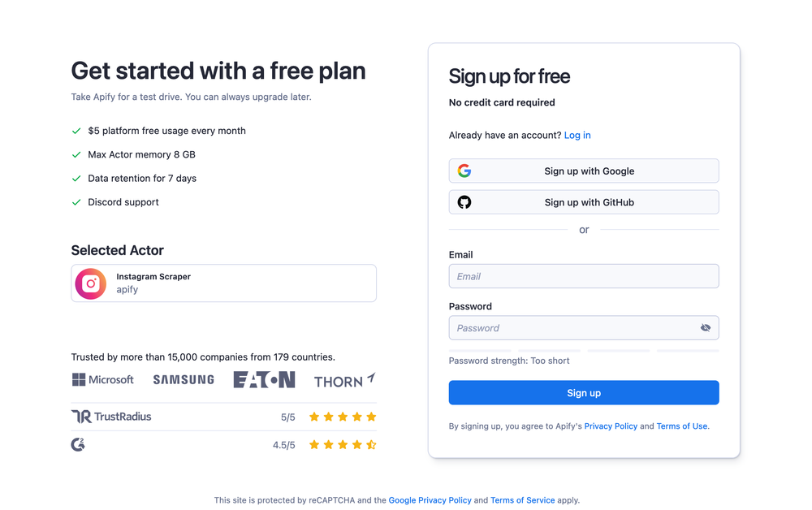This screenshot has width=812, height=510.
Task: Open the Terms of Use link
Action: [x=682, y=426]
